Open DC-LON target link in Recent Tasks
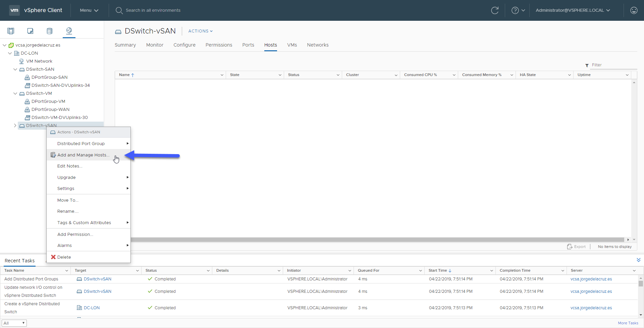Viewport: 644px width, 328px height. 92,308
